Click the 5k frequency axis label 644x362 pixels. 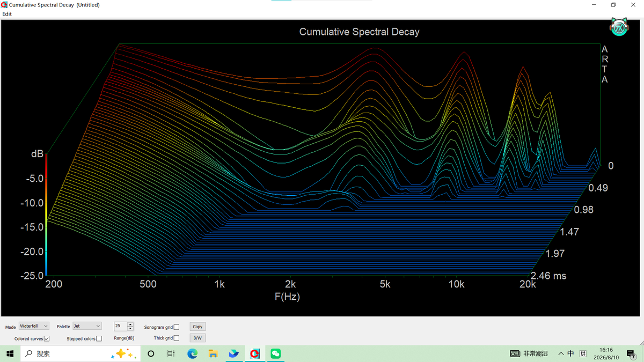(x=385, y=284)
